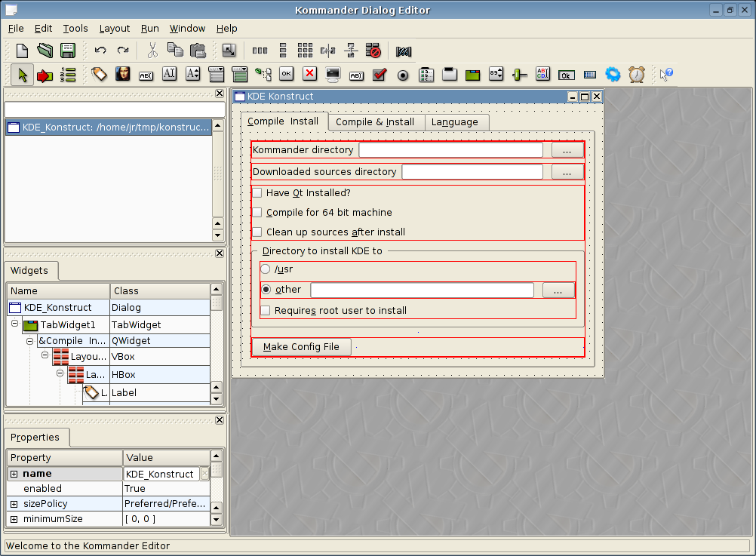The height and width of the screenshot is (556, 756).
Task: Check Clean up sources after install
Action: click(x=257, y=232)
